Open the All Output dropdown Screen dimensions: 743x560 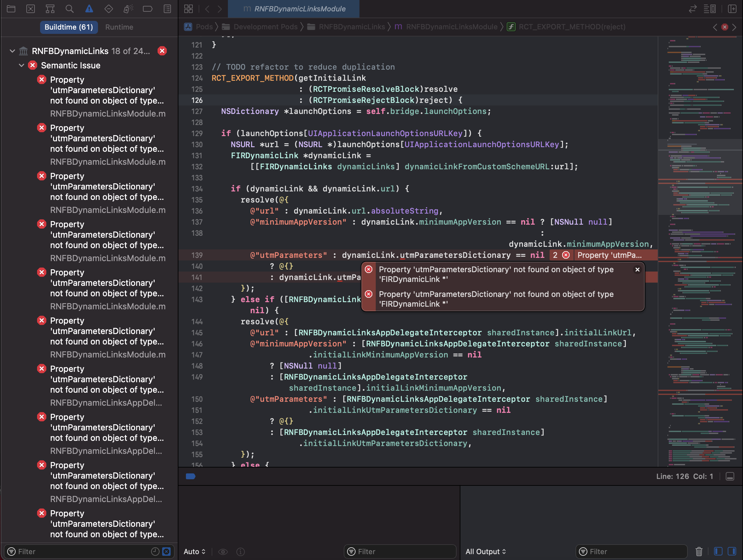[486, 551]
